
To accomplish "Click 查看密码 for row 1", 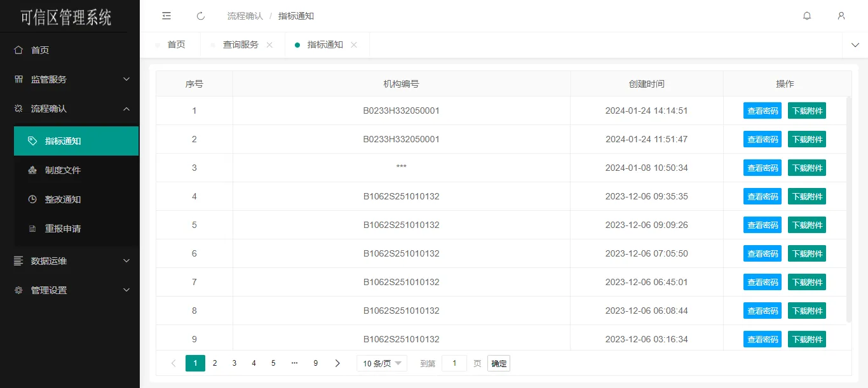I will point(763,110).
